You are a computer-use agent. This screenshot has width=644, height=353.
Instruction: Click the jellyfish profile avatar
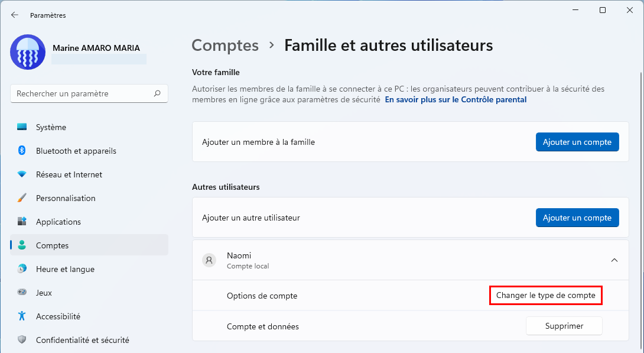[x=28, y=52]
